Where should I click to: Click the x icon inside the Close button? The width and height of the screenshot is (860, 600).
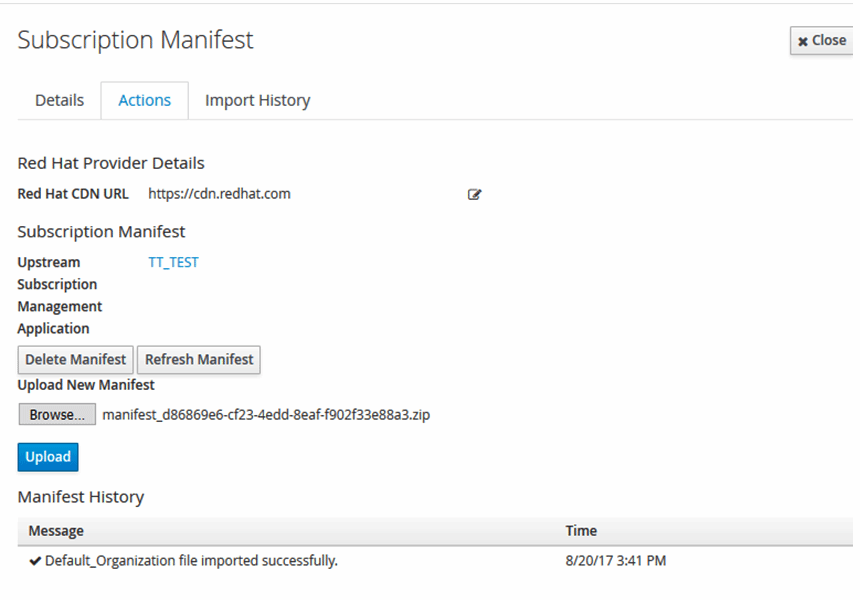point(805,40)
